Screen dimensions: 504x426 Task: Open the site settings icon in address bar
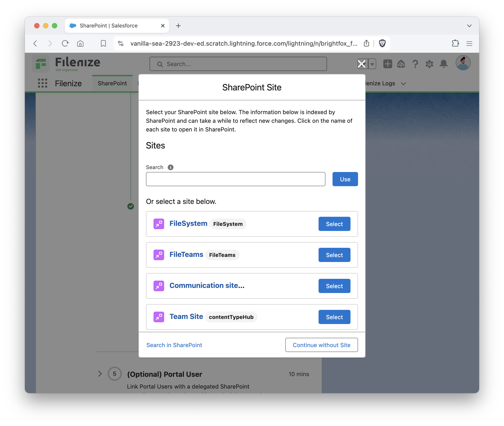[121, 43]
